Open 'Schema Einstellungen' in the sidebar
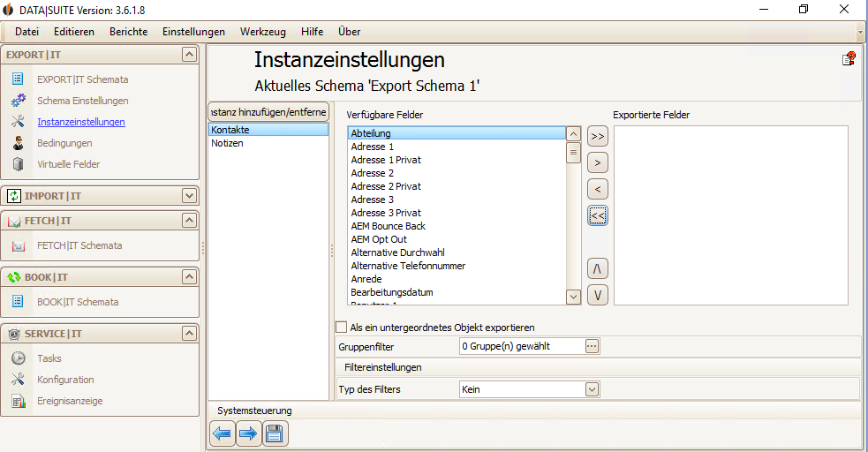 pos(82,101)
